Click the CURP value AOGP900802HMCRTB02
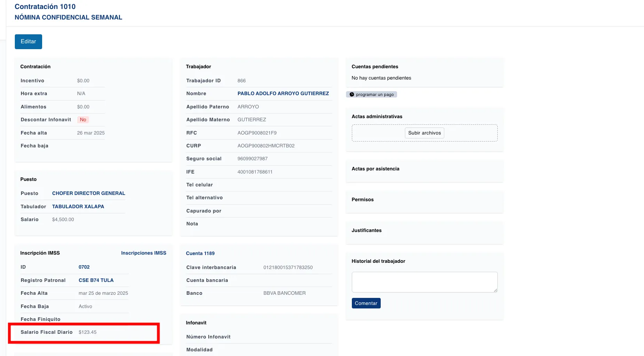 (266, 146)
